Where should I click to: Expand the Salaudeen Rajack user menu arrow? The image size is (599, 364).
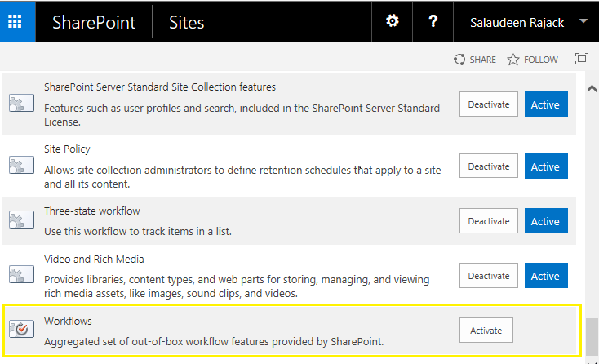(583, 21)
